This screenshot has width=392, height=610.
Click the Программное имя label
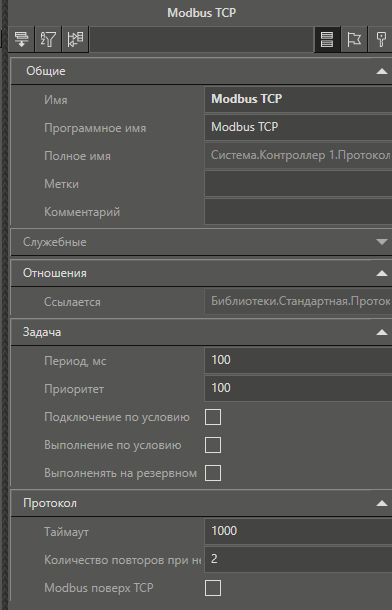95,128
